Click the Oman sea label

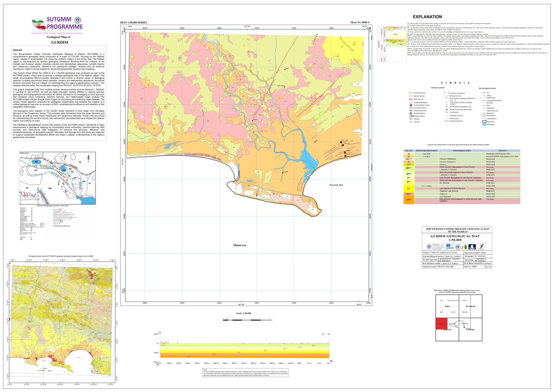[x=239, y=245]
